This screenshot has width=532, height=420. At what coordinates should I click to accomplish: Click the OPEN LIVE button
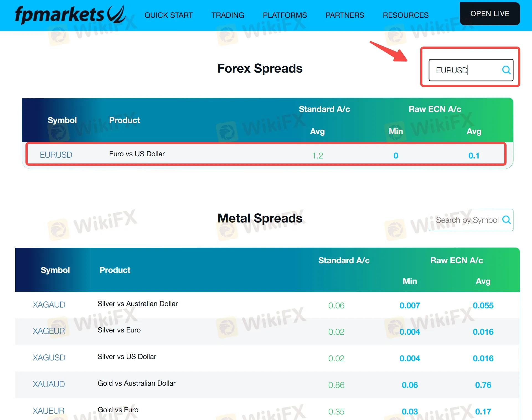point(490,14)
